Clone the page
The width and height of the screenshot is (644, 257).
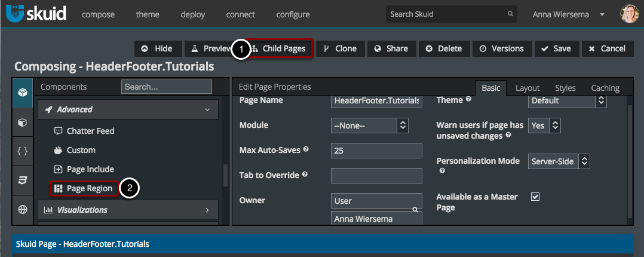point(340,48)
